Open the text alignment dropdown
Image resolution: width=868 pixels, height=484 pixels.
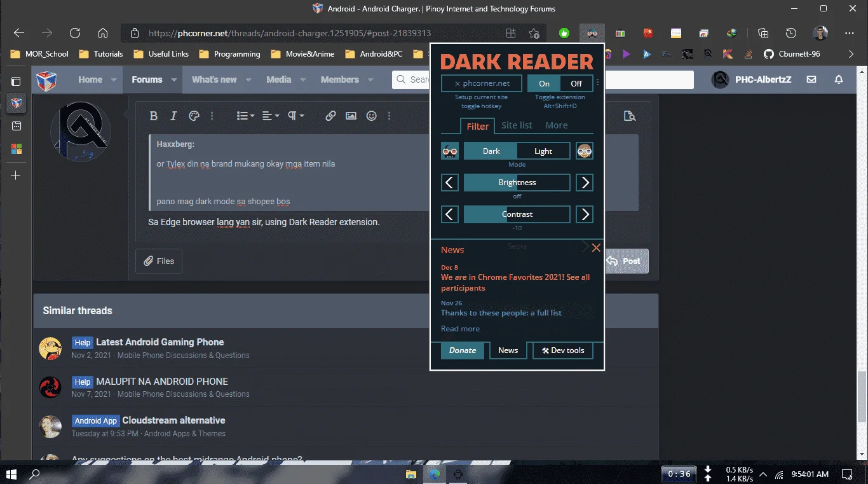(x=271, y=116)
